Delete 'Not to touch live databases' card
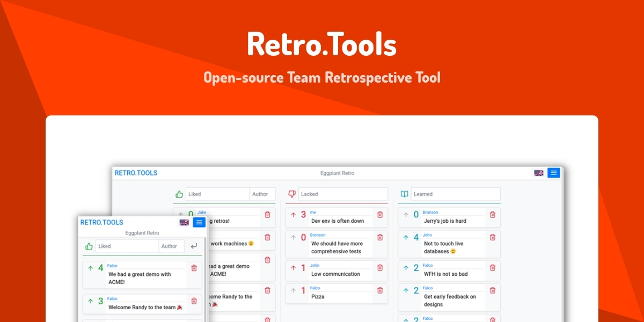Viewport: 644px width, 322px height. click(493, 237)
